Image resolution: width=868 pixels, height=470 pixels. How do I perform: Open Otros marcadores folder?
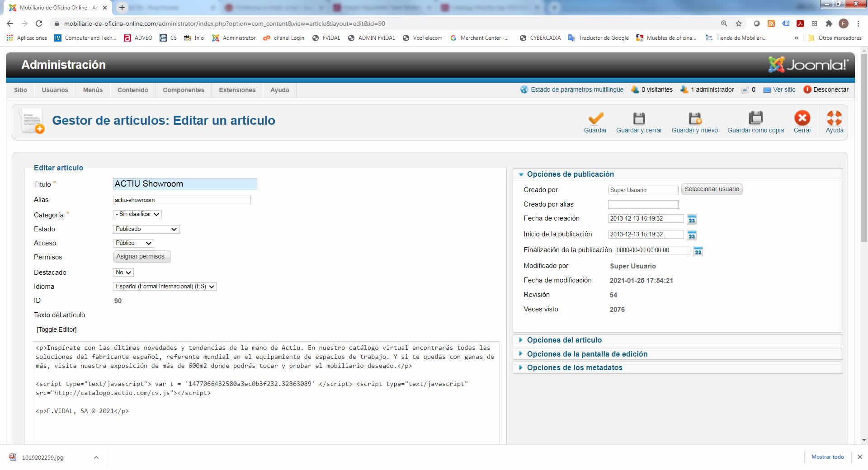tap(835, 38)
